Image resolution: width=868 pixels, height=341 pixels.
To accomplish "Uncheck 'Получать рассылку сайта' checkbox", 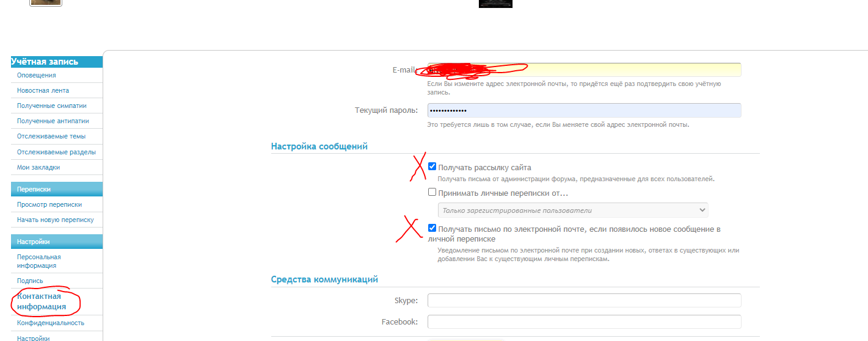I will pos(432,167).
